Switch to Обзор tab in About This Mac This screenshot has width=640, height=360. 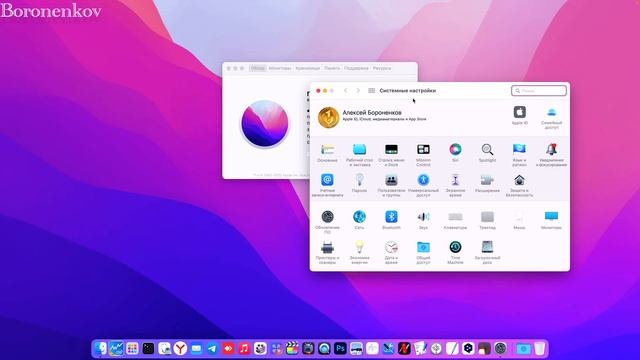tap(258, 68)
